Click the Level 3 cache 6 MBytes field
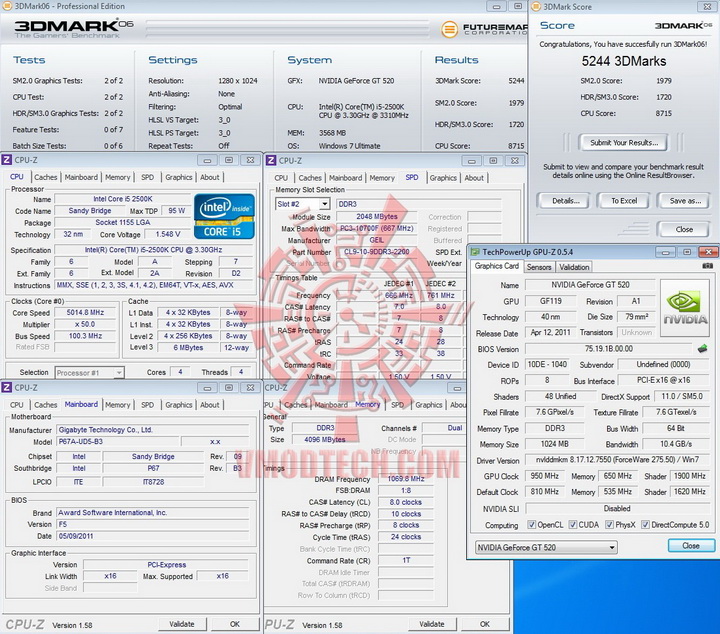The width and height of the screenshot is (720, 634). [x=188, y=348]
